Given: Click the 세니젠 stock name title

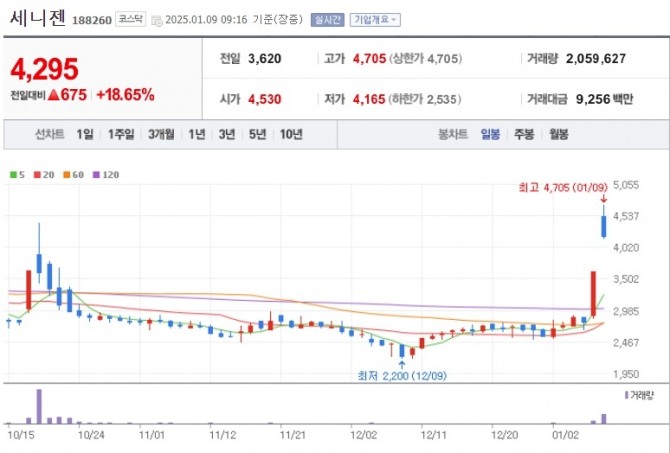Looking at the screenshot, I should coord(38,18).
